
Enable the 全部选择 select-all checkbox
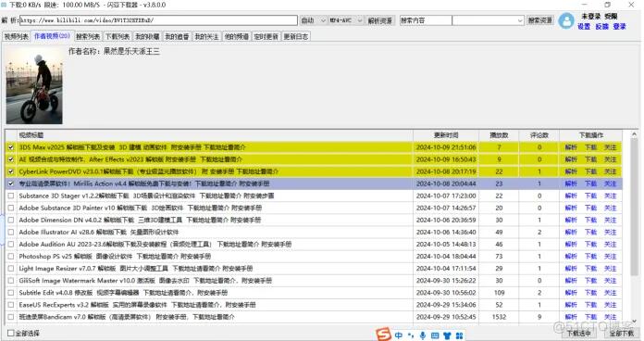(x=11, y=333)
